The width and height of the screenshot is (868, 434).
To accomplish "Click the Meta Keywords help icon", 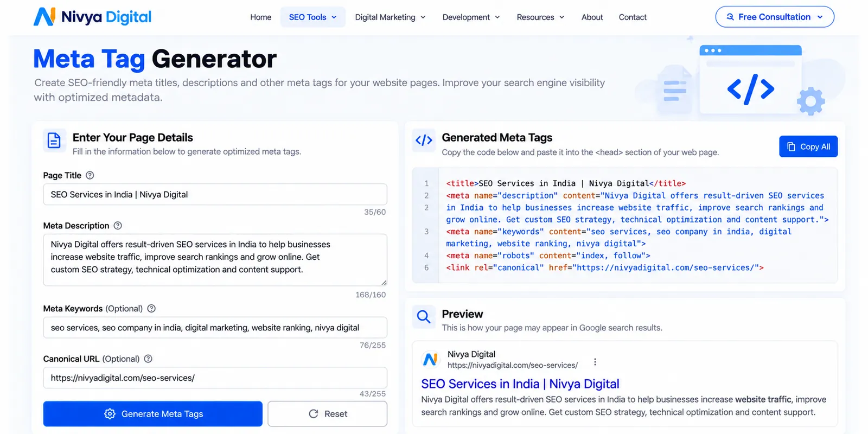I will [x=151, y=309].
